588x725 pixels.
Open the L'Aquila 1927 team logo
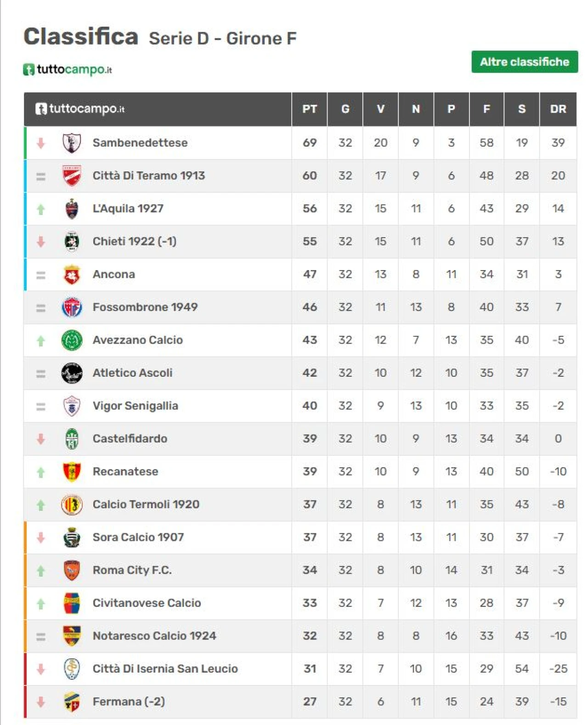click(72, 209)
